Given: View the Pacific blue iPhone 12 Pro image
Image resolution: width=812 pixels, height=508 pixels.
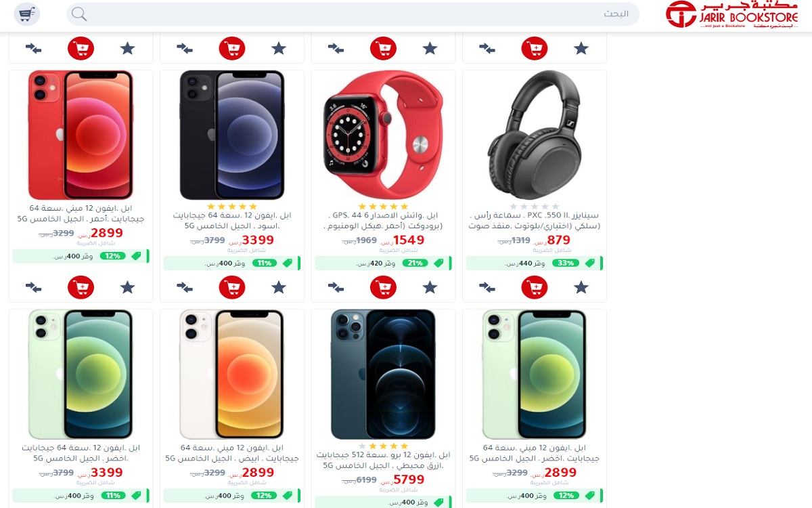Looking at the screenshot, I should pos(384,374).
